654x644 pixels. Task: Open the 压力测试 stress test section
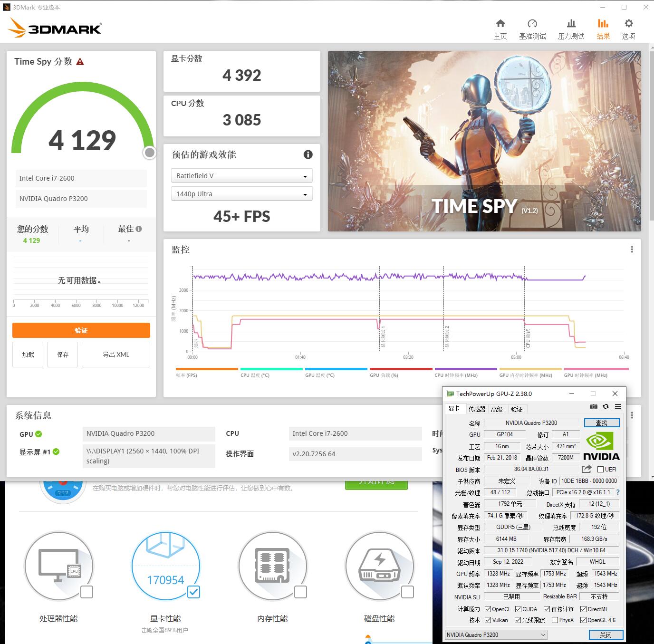[571, 29]
